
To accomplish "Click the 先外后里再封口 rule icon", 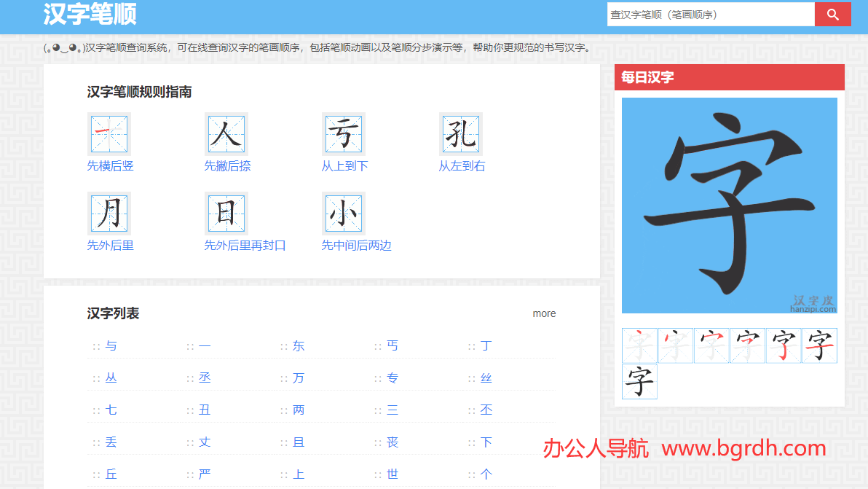I will [226, 213].
